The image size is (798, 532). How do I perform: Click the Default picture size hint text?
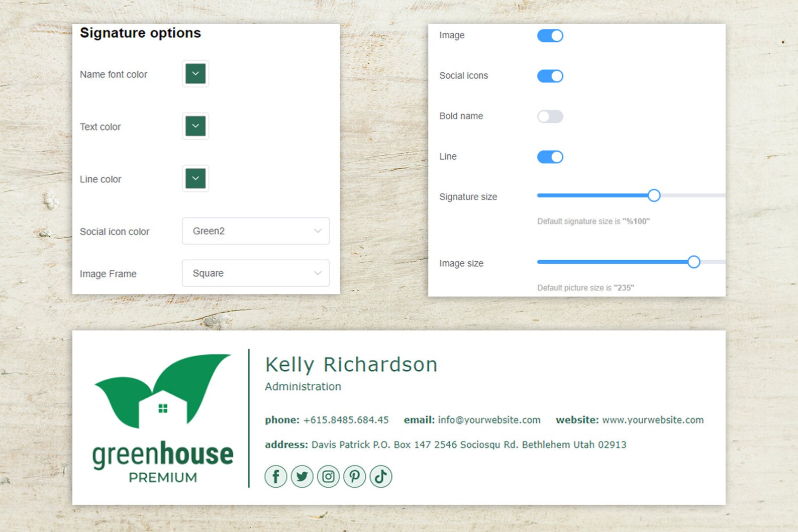[585, 288]
